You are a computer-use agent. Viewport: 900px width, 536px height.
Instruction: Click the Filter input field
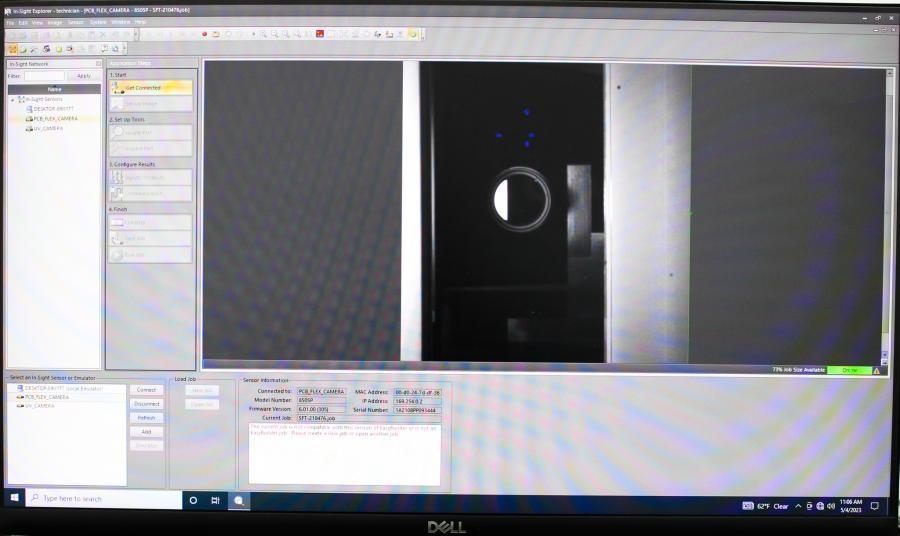[x=44, y=76]
